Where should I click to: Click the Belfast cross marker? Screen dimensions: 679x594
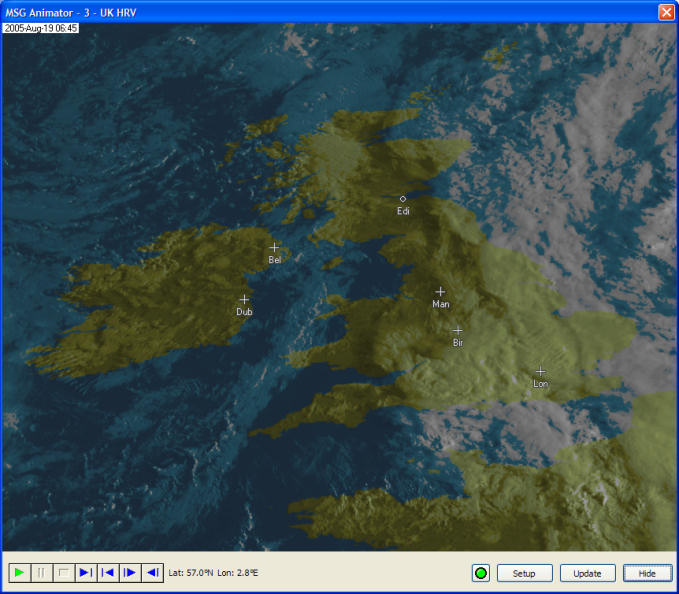[274, 248]
